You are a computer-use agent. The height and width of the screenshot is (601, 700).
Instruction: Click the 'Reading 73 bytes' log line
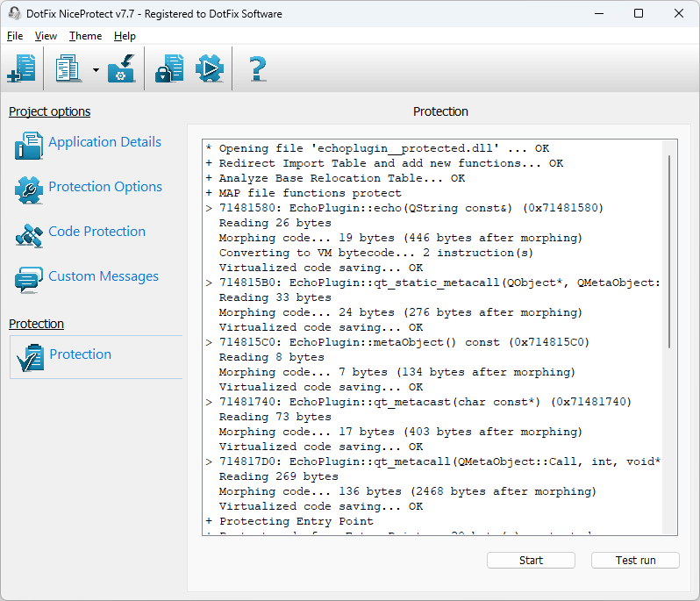[x=275, y=417]
